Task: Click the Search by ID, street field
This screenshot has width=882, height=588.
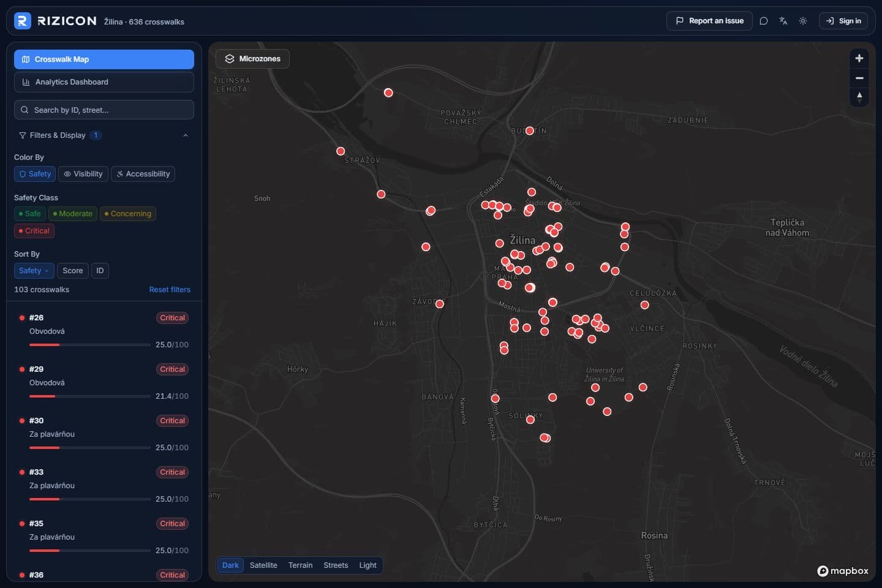Action: 104,110
